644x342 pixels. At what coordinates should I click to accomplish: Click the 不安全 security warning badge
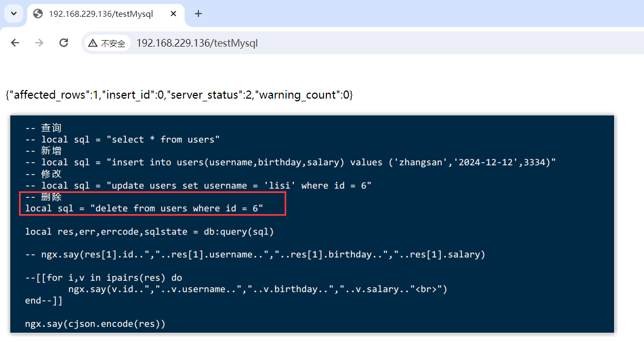(107, 43)
